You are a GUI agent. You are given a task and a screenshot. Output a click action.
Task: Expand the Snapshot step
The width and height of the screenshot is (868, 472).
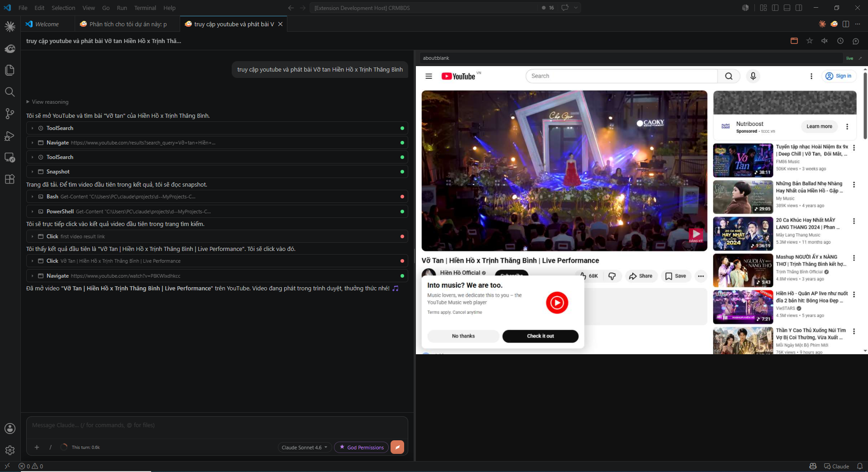[217, 172]
